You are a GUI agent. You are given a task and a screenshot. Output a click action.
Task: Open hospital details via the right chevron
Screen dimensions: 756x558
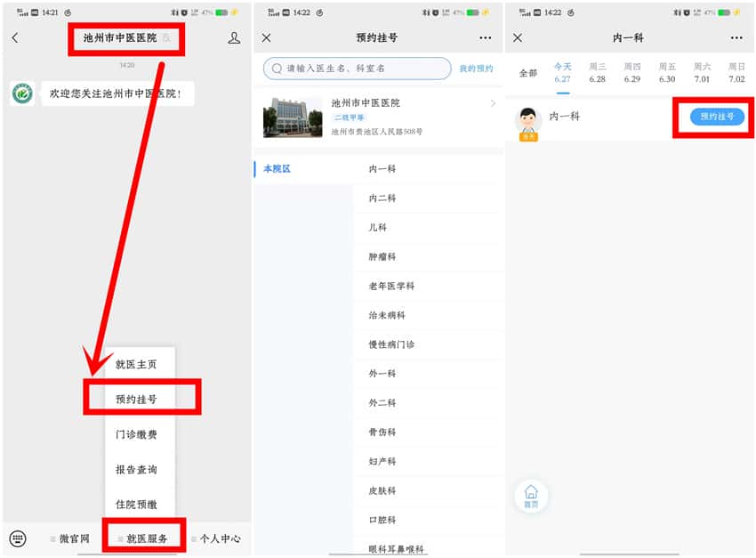coord(493,104)
